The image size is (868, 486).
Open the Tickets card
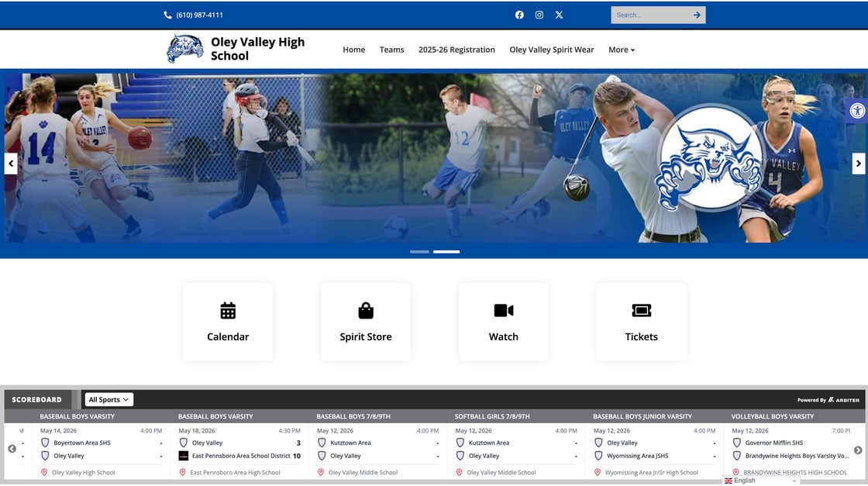(641, 322)
